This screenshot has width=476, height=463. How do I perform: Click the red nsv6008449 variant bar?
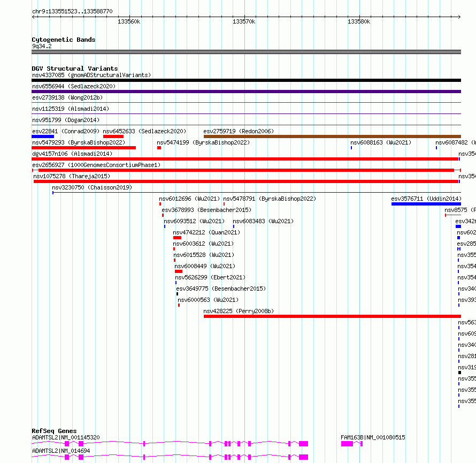click(x=179, y=271)
